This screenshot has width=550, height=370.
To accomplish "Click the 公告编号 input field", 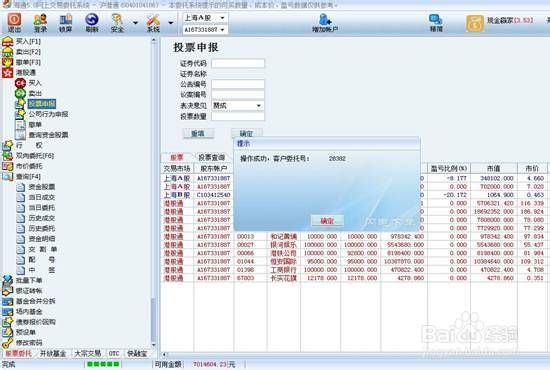I will [238, 84].
